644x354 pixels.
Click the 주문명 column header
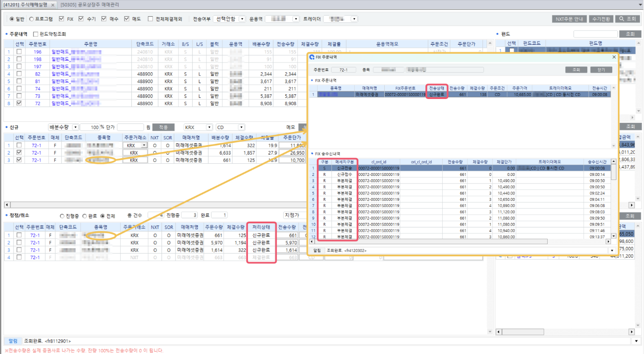[x=91, y=44]
